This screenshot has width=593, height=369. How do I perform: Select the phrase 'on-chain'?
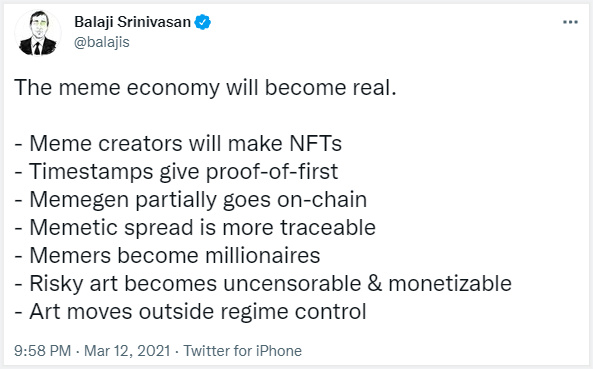tap(322, 200)
